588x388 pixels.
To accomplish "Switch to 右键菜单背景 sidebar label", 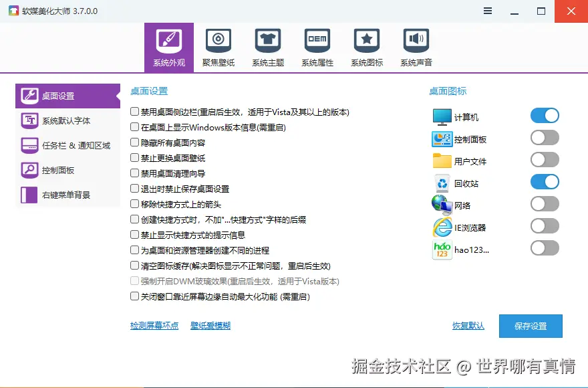I will (x=66, y=195).
